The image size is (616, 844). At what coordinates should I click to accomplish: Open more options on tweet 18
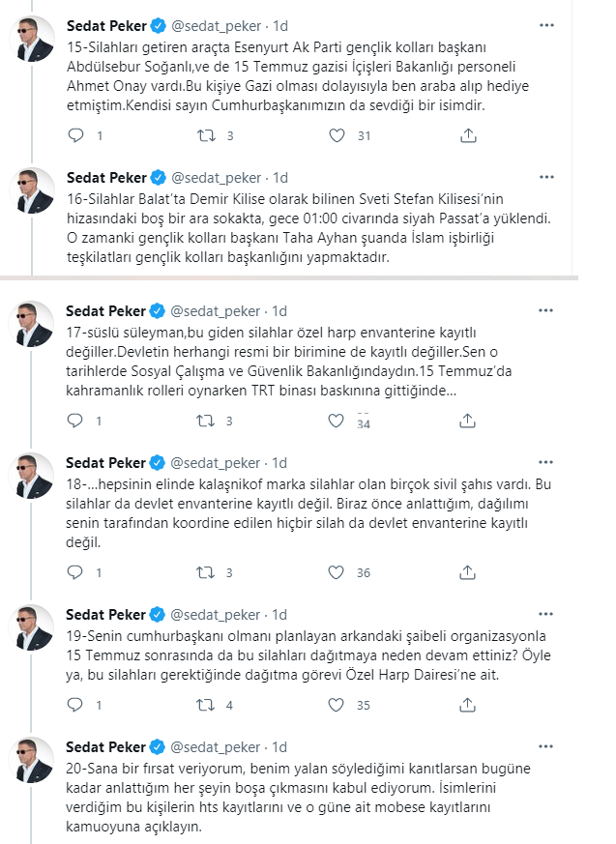coord(545,462)
